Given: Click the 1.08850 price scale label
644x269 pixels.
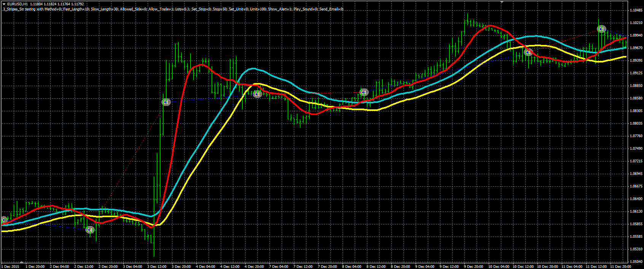Looking at the screenshot, I should click(636, 86).
